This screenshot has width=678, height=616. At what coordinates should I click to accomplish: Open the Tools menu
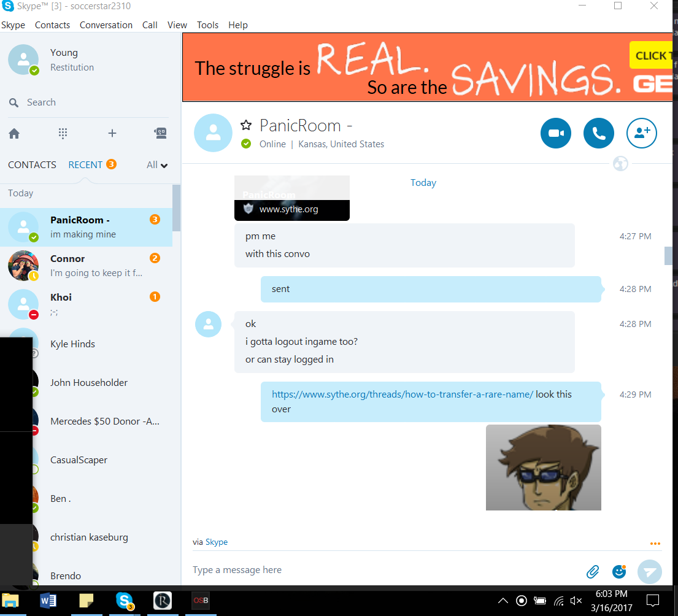click(207, 25)
